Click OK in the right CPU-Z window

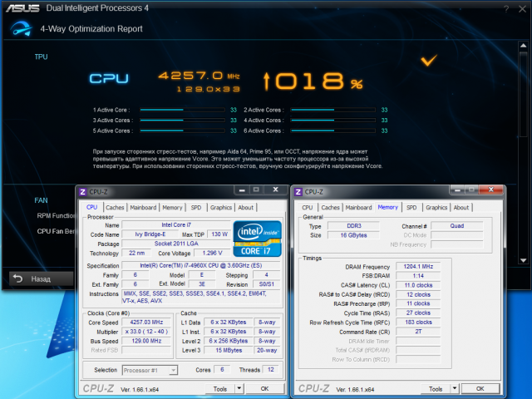point(480,389)
